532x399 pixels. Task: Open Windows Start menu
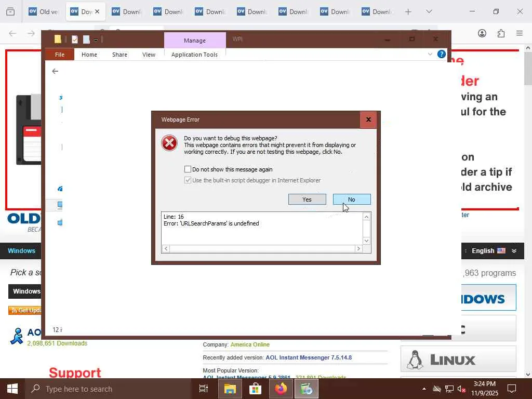[x=12, y=389]
